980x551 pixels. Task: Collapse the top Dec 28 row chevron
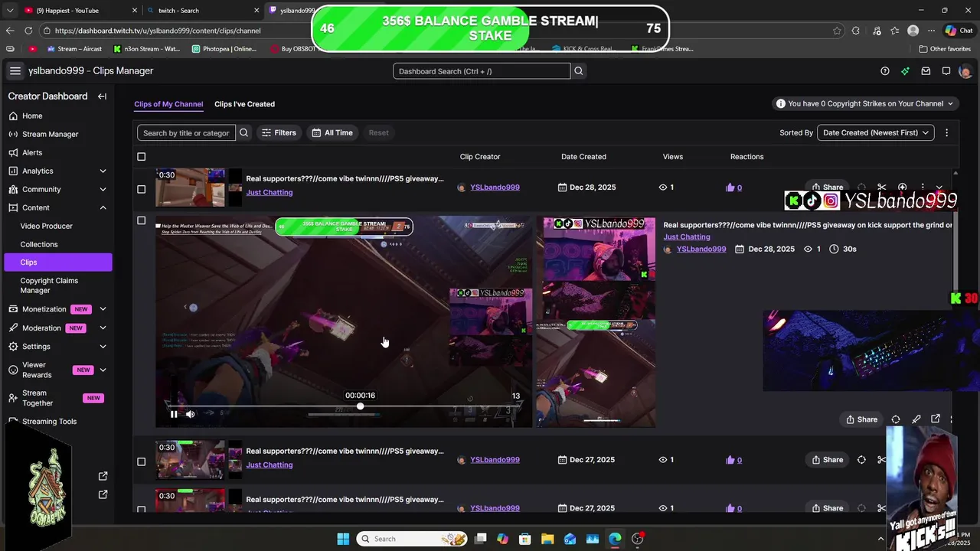click(939, 187)
